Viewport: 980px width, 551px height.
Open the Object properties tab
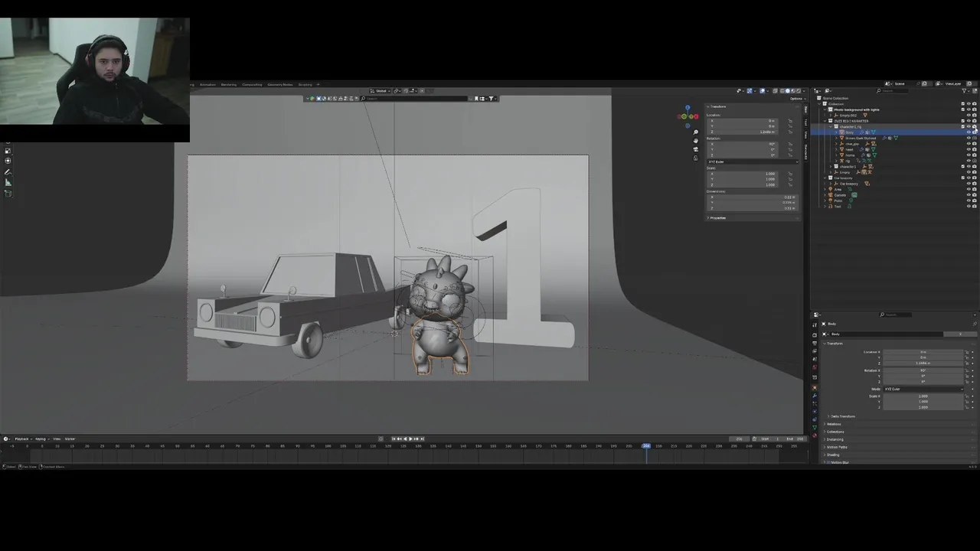(815, 387)
